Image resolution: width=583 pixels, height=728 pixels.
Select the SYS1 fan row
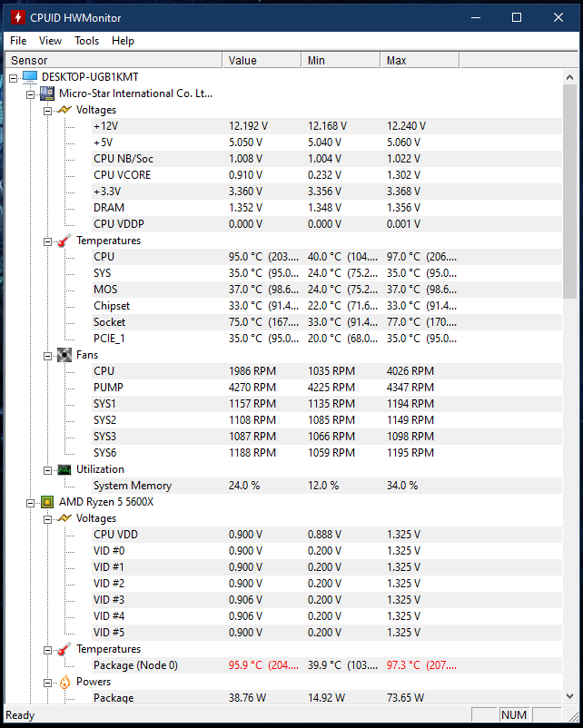(327, 404)
